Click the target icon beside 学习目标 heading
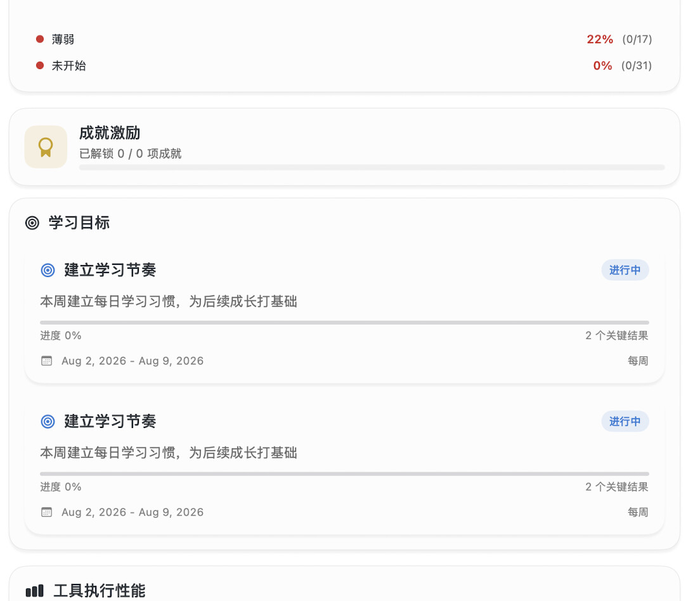 click(32, 223)
